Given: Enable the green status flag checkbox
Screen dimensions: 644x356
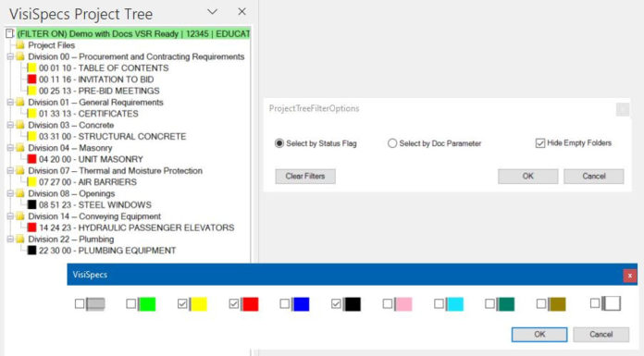Looking at the screenshot, I should pos(131,303).
